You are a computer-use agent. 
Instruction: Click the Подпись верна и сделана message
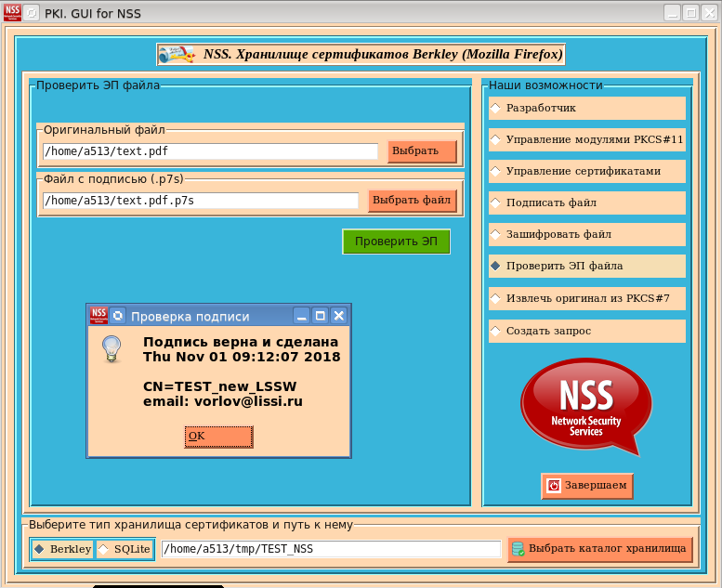pyautogui.click(x=241, y=342)
